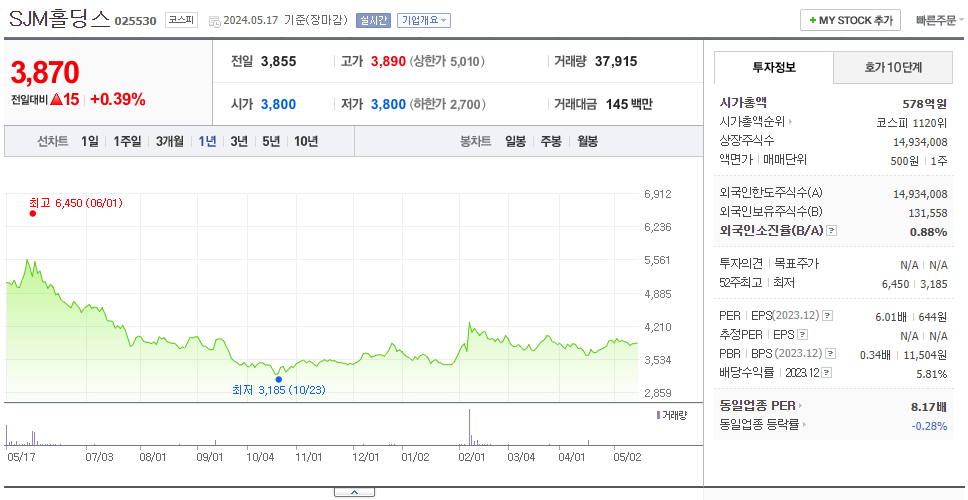Click 코스피 1120위 ranking value
The image size is (968, 500).
[911, 122]
